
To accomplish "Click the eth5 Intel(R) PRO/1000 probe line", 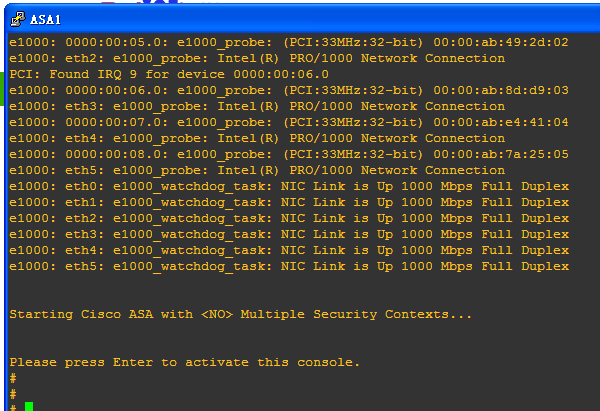I will pos(257,170).
